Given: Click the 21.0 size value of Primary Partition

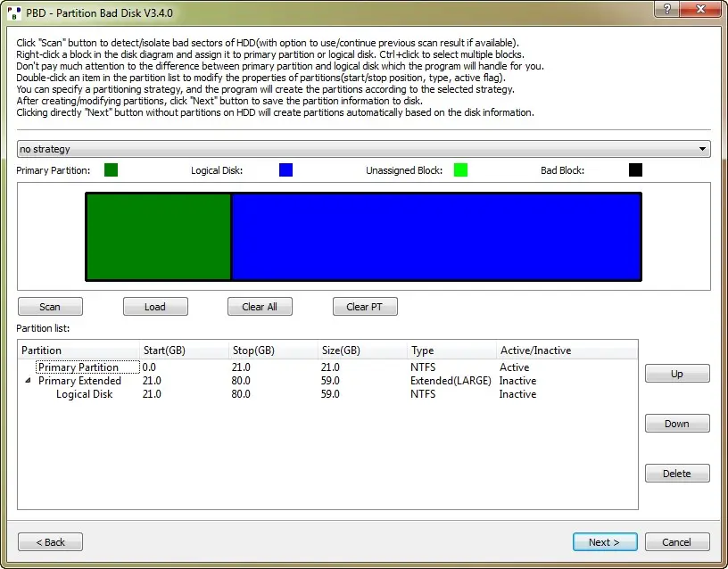Looking at the screenshot, I should [330, 367].
